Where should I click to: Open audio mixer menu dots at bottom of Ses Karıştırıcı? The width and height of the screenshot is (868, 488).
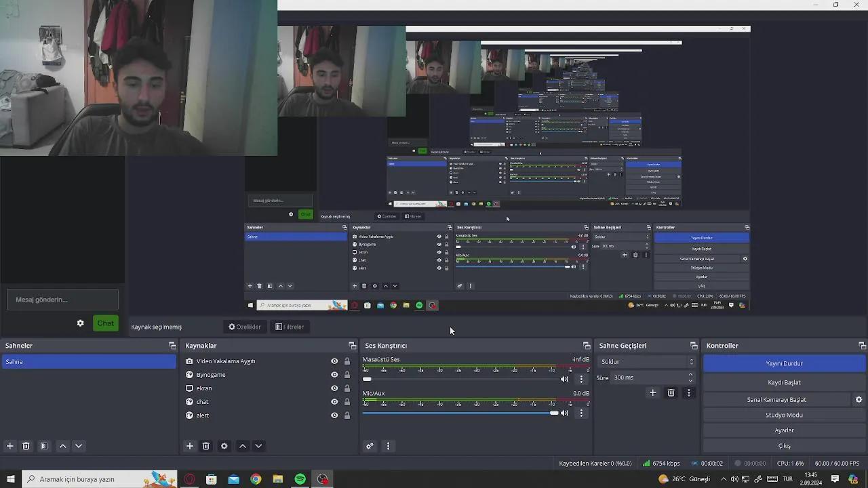point(388,446)
